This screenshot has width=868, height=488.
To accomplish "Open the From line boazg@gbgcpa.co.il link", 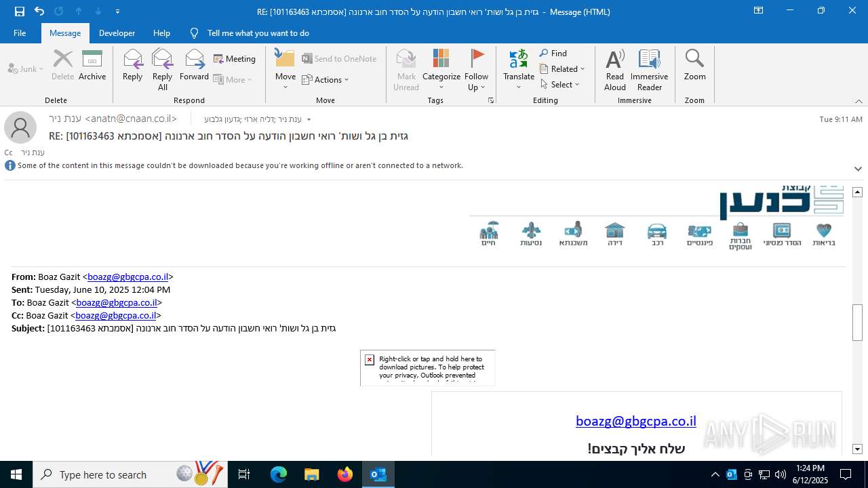I will pos(127,277).
